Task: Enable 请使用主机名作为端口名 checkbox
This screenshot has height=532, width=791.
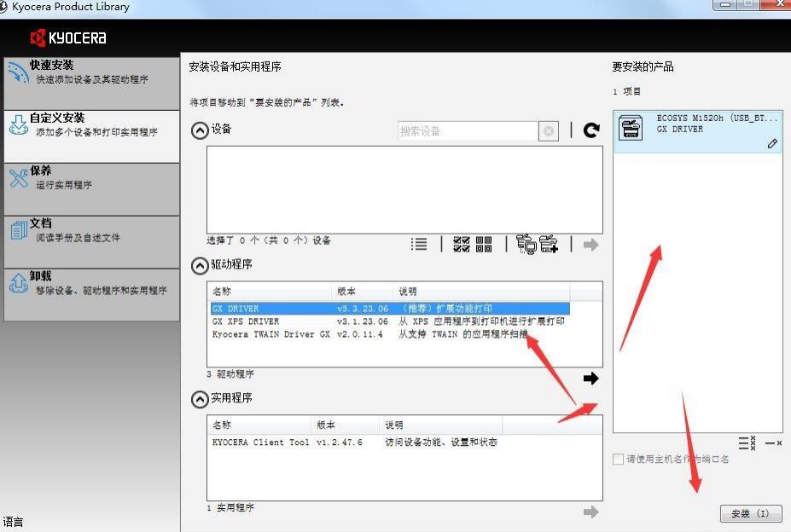Action: point(617,459)
